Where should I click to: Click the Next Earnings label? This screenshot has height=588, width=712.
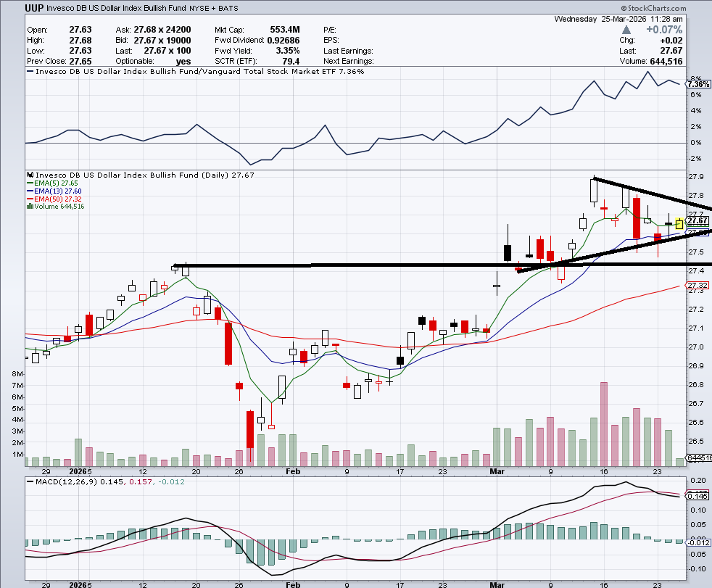[x=349, y=62]
